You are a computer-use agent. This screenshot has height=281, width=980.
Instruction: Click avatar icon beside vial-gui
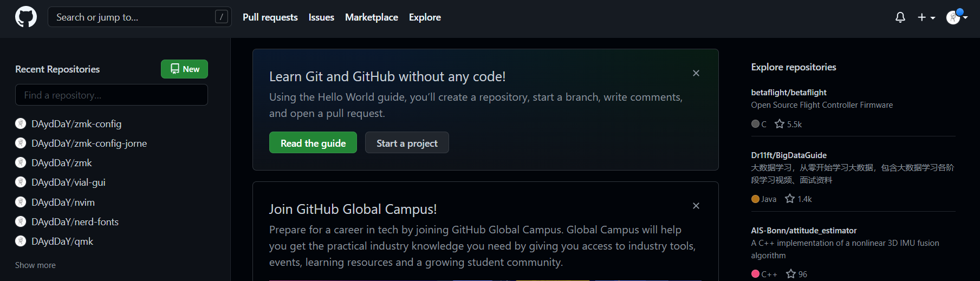21,182
